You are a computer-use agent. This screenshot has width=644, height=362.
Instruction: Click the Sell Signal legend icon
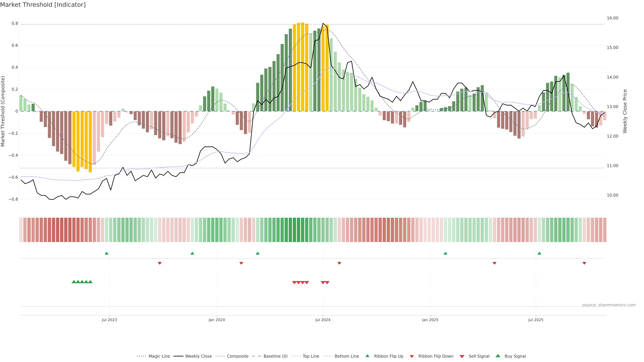(x=462, y=356)
